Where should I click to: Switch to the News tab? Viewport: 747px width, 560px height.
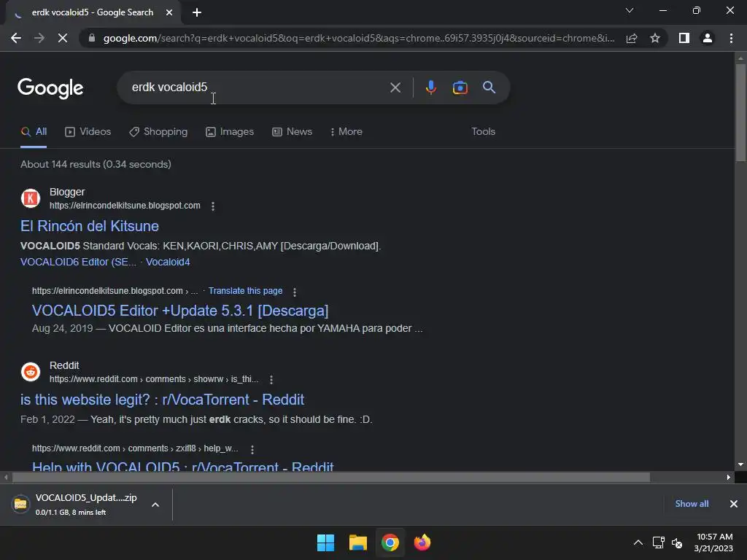[292, 132]
